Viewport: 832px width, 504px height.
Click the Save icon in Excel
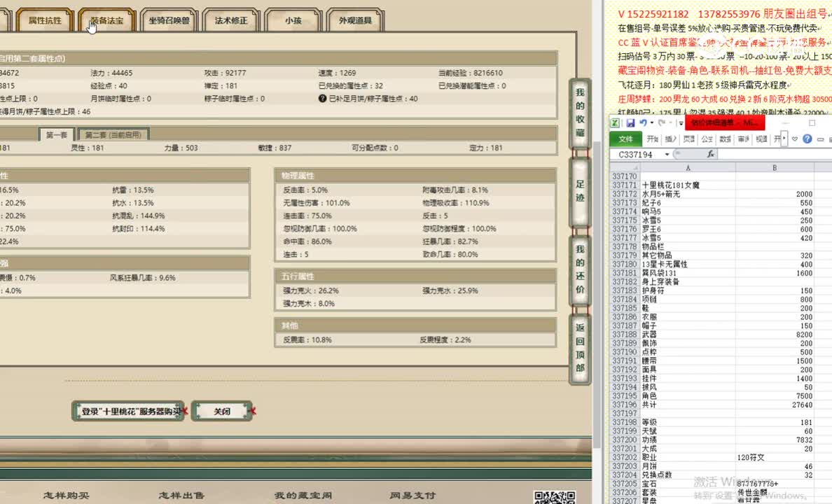(x=631, y=123)
